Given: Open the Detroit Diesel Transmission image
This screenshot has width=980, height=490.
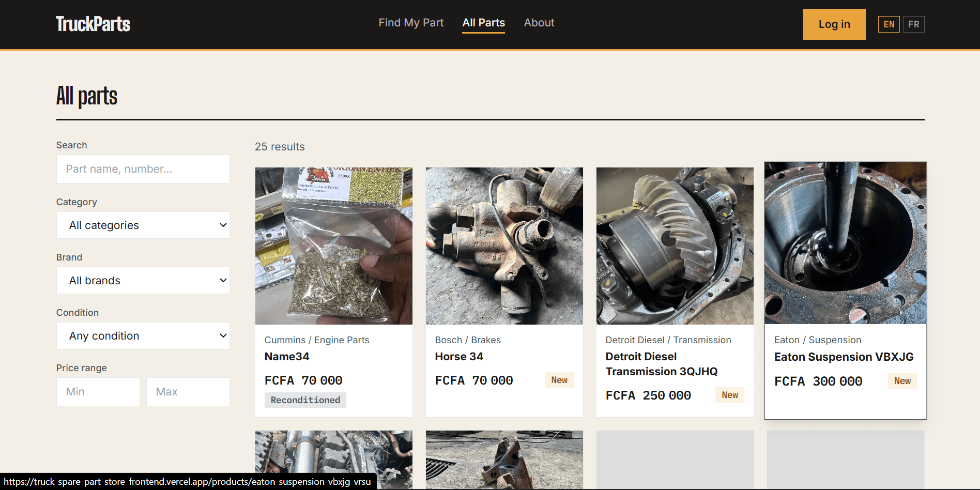Looking at the screenshot, I should (x=675, y=246).
